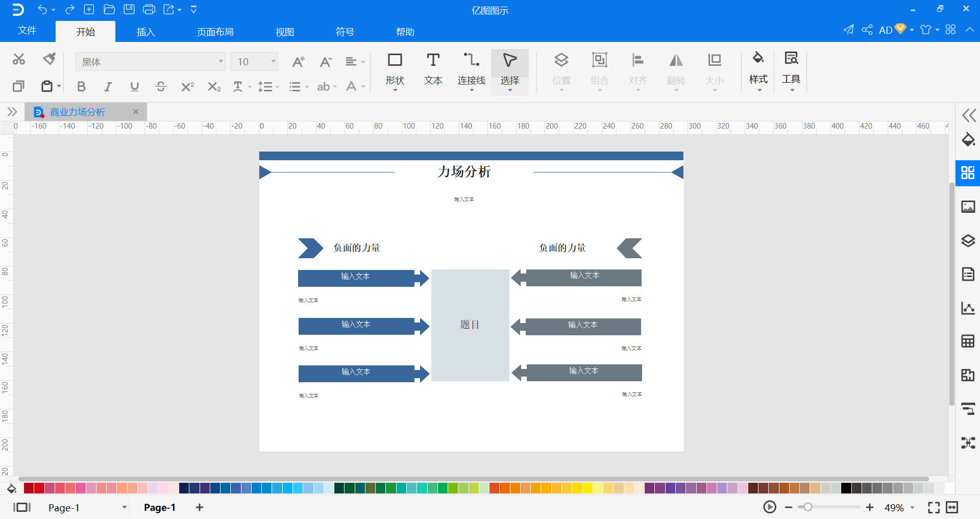The width and height of the screenshot is (980, 519).
Task: Click the send/share paper plane icon
Action: [x=848, y=30]
